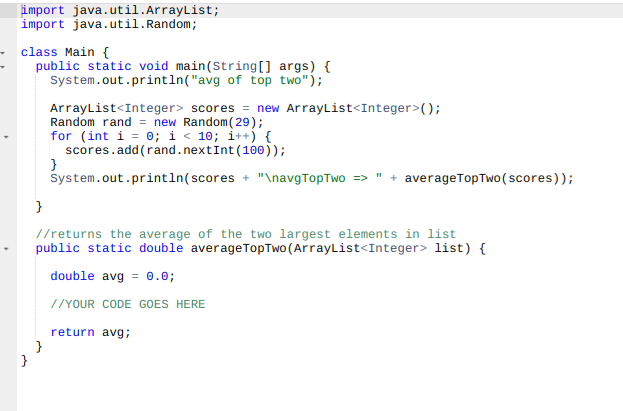This screenshot has width=623, height=411.
Task: Click the 'for' keyword of the loop
Action: point(61,136)
